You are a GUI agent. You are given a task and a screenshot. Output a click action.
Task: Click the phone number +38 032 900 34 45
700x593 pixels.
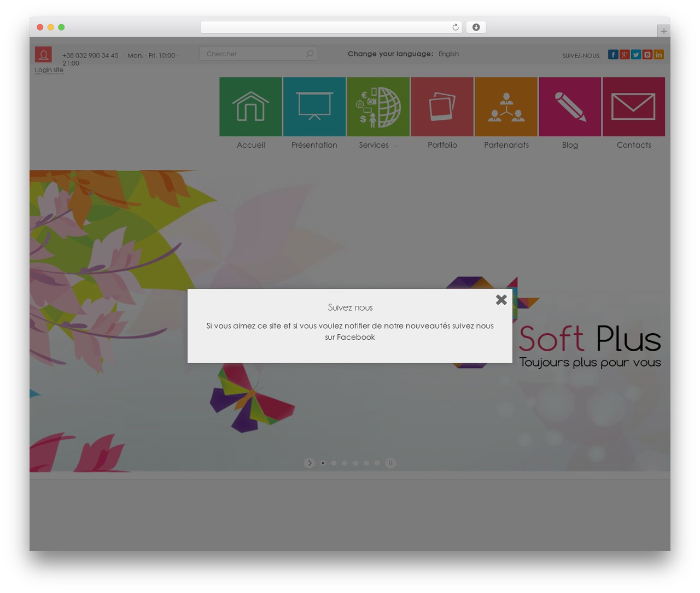pos(90,56)
